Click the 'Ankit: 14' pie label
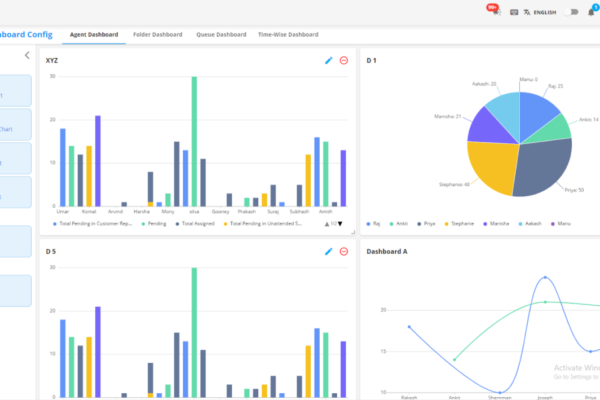600x400 pixels. [589, 119]
